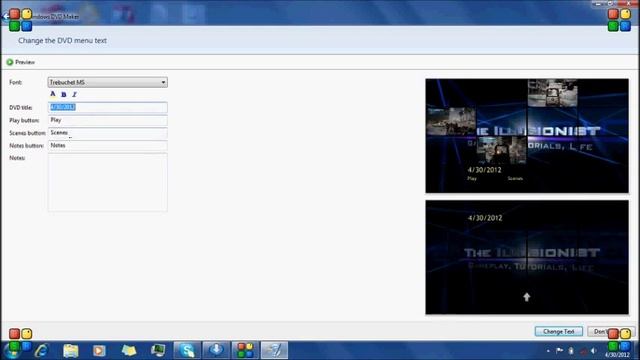
Task: Click "Play" text in the menu preview
Action: (x=472, y=178)
